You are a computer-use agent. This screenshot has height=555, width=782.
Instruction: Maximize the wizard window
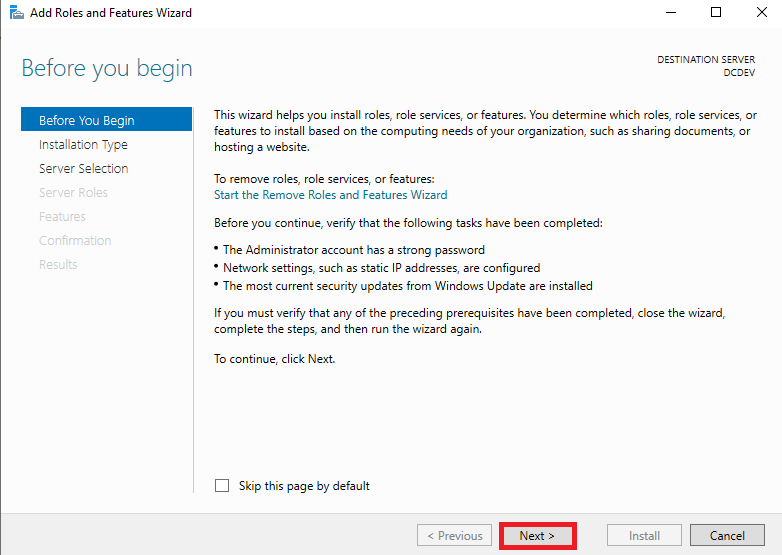(716, 12)
